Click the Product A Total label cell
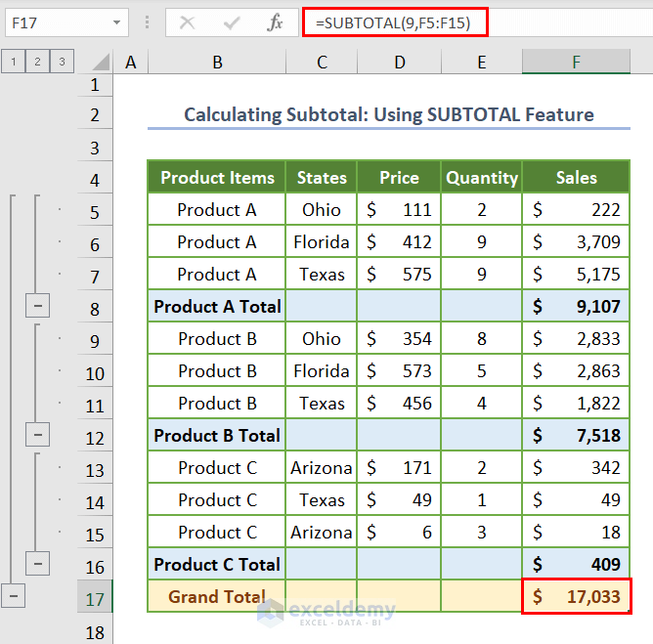The height and width of the screenshot is (644, 653). click(x=217, y=307)
